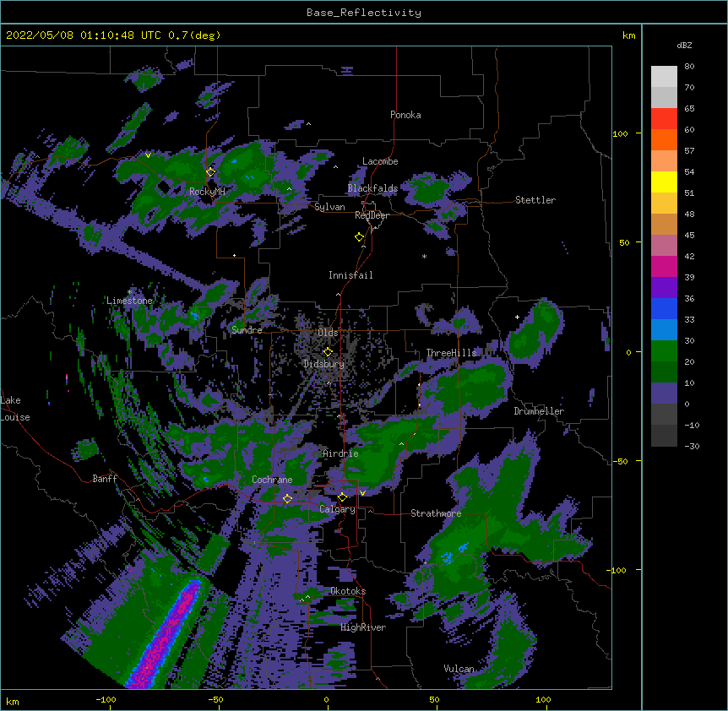Select the yellow diamond marker below Cochrane
This screenshot has width=728, height=711.
[287, 498]
